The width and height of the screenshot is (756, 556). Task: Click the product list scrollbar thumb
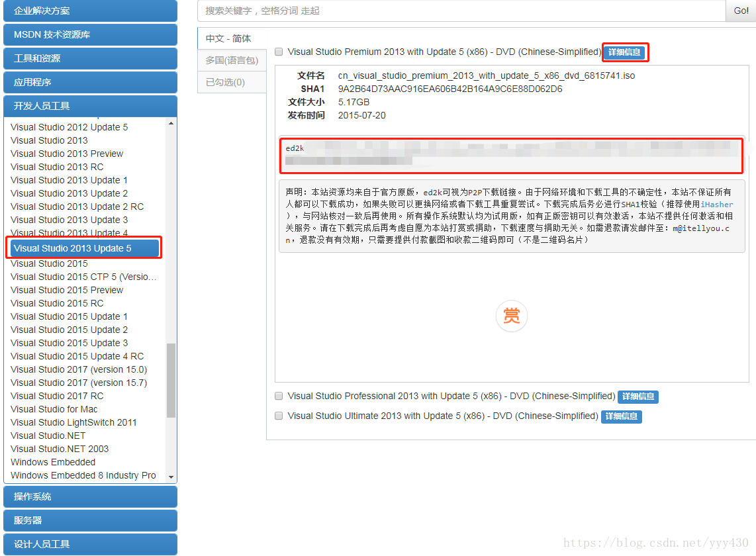171,380
